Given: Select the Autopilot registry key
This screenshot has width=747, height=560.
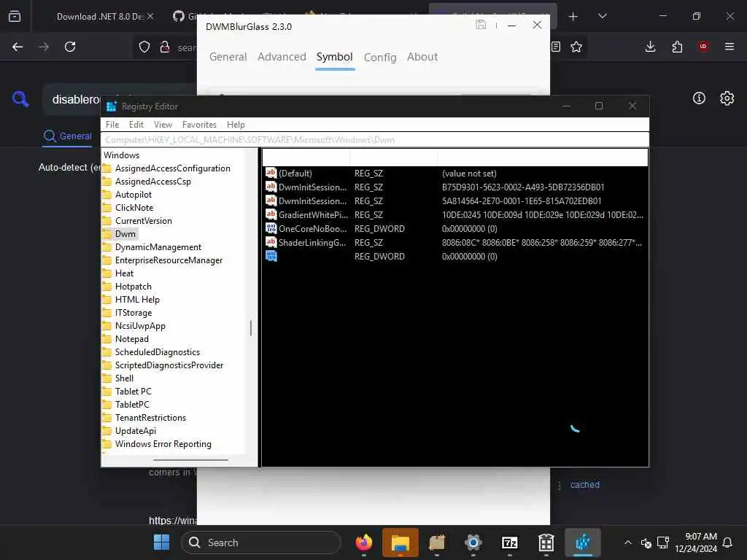Looking at the screenshot, I should pos(133,195).
